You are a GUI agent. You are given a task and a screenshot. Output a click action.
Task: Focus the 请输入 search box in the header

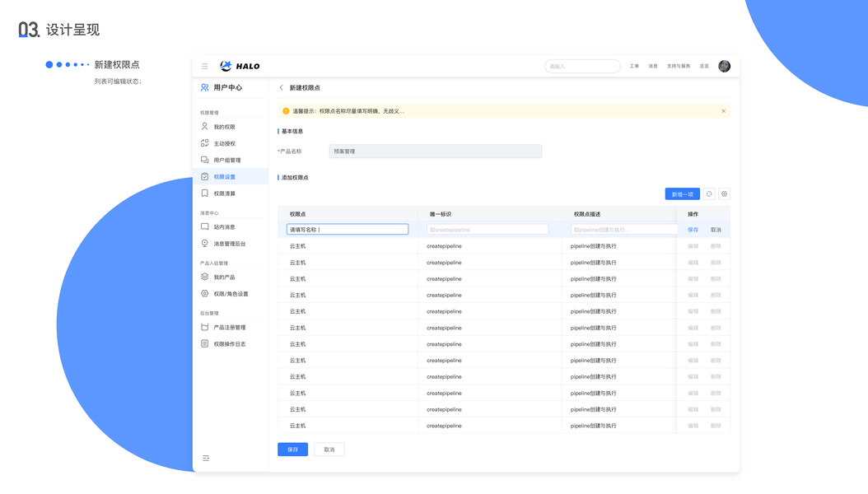click(x=582, y=67)
